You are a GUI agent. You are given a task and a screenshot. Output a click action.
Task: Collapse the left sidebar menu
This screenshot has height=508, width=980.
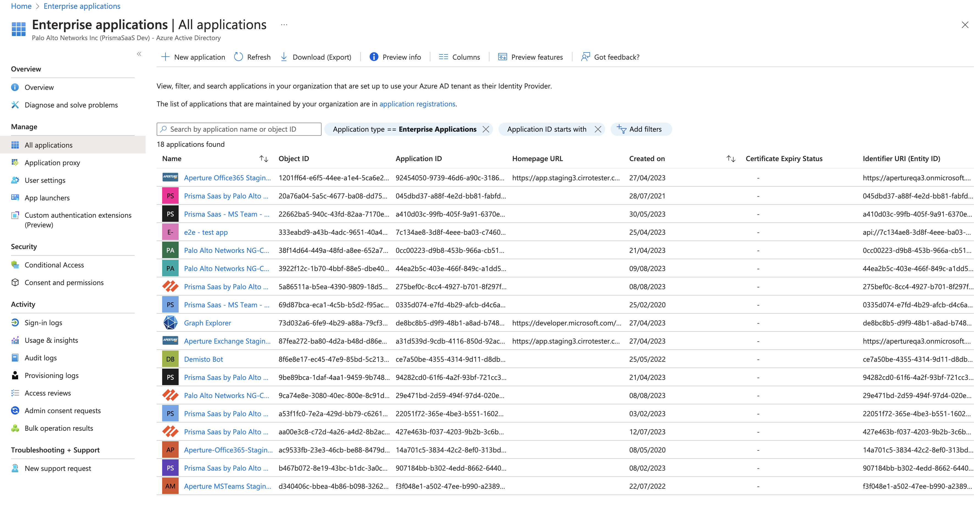pos(139,54)
